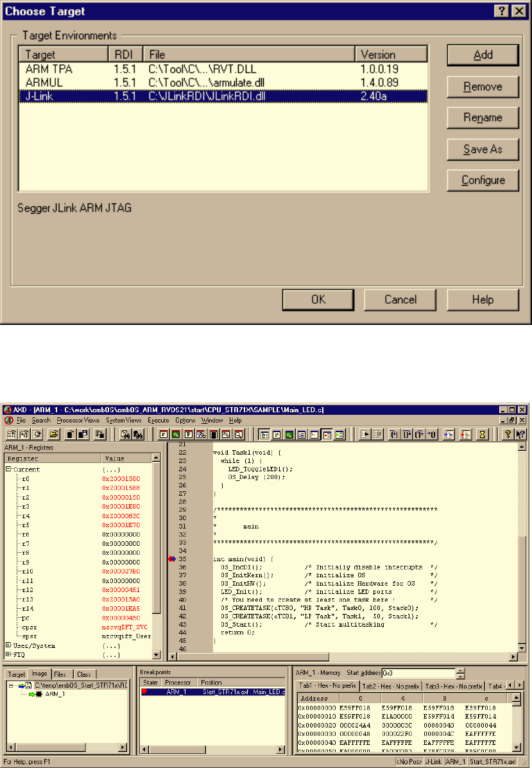Toggle the red breakpoint state dot for ARM_1
The image size is (532, 768).
tap(144, 692)
